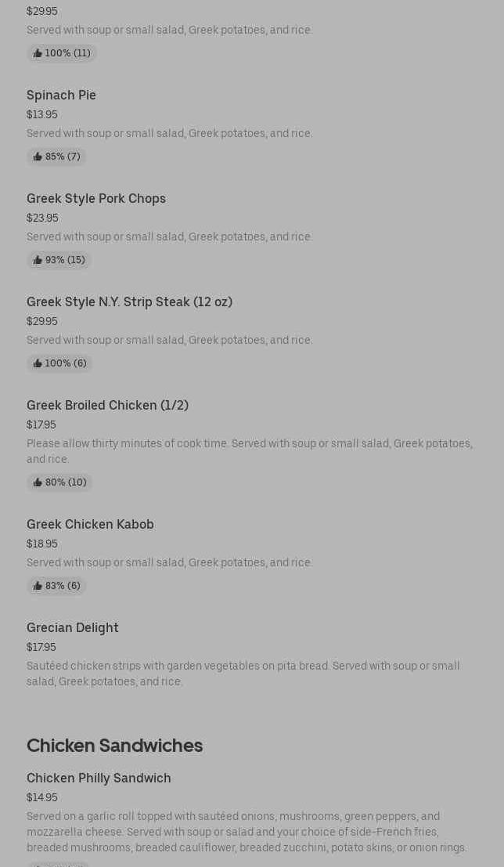This screenshot has height=867, width=504.
Task: Click the $17.95 price under Grecian Delight
Action: [x=41, y=647]
